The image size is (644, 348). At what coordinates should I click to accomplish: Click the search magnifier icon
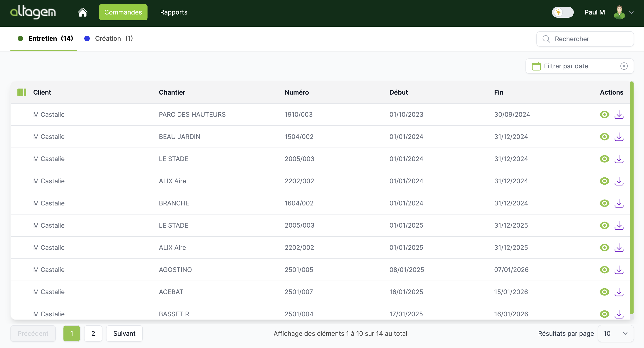tap(546, 39)
